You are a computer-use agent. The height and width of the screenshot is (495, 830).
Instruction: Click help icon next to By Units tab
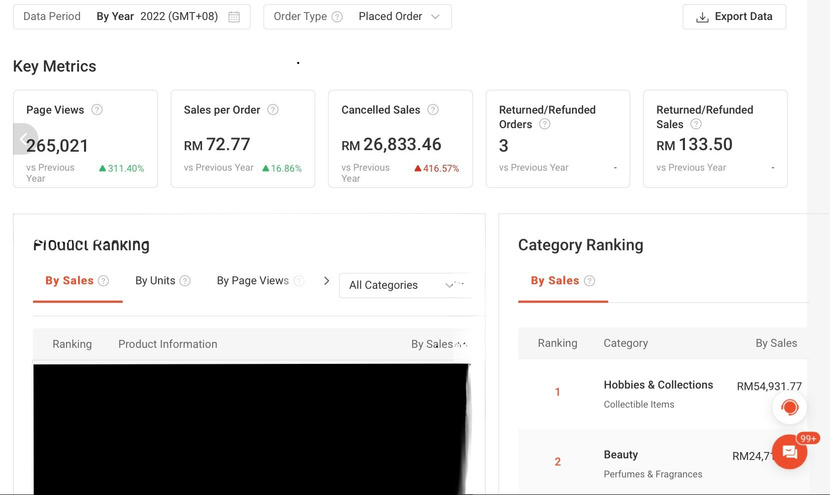click(x=185, y=281)
